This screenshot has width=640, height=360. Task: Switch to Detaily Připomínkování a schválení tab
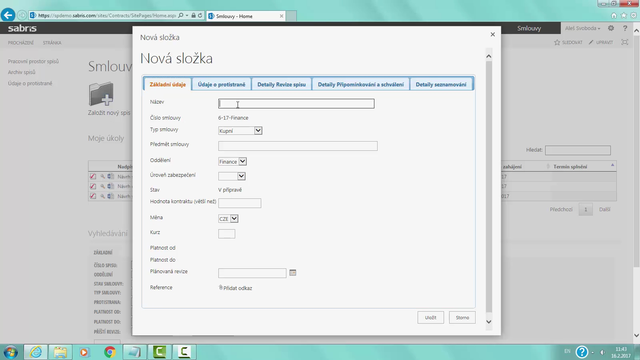pyautogui.click(x=360, y=84)
